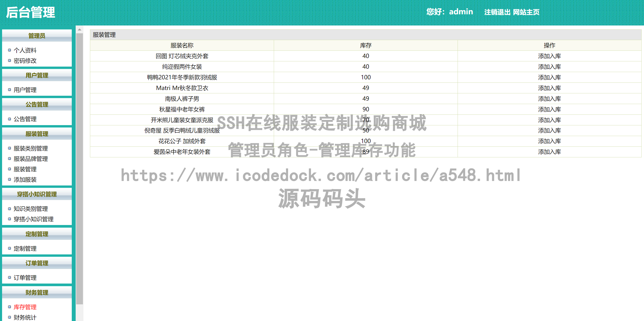Click 添加入库 for 回图 灯芯绒夹克外套
Screen dimensions: 644x321
(x=549, y=56)
